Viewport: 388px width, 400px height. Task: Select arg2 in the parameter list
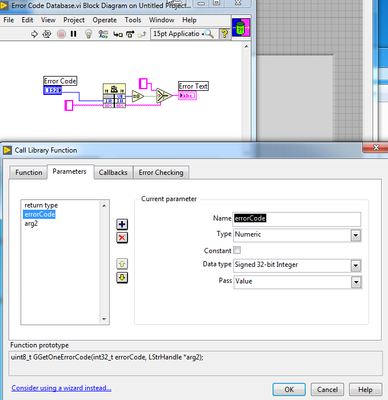point(31,224)
